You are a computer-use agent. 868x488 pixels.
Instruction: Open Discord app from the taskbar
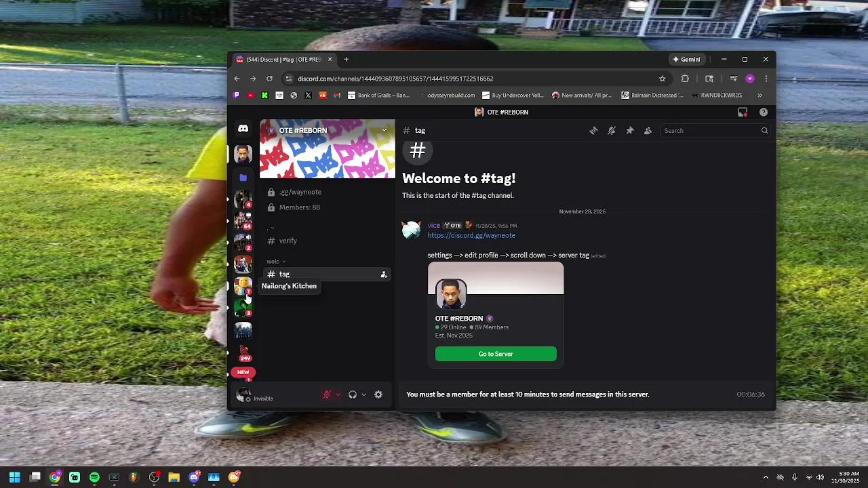(194, 477)
